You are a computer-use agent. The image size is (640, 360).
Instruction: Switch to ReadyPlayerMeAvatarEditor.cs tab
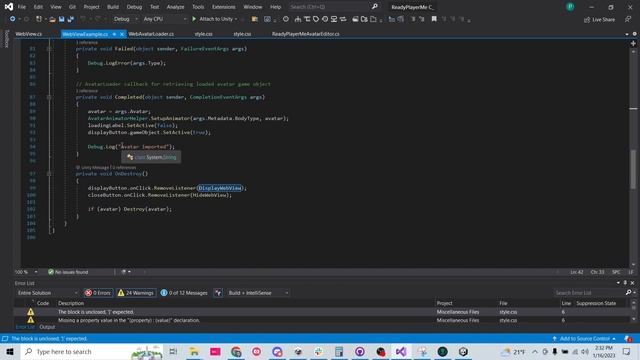[x=305, y=34]
